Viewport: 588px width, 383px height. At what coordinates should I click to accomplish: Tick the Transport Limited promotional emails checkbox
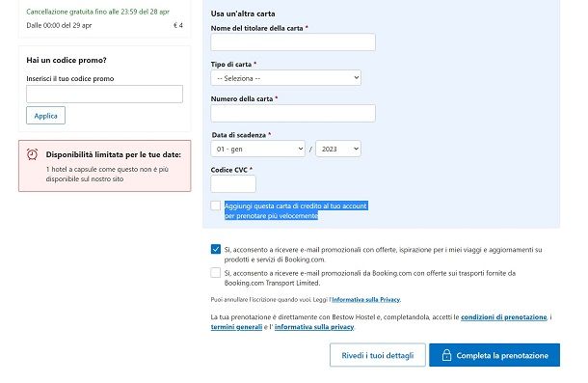coord(216,273)
